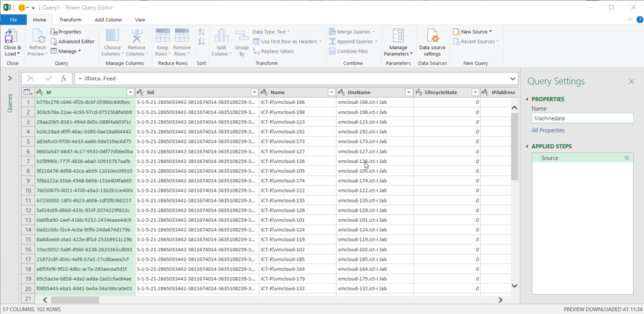Viewport: 644px width, 314px height.
Task: Collapse the APPLIED STEPS section
Action: point(527,147)
